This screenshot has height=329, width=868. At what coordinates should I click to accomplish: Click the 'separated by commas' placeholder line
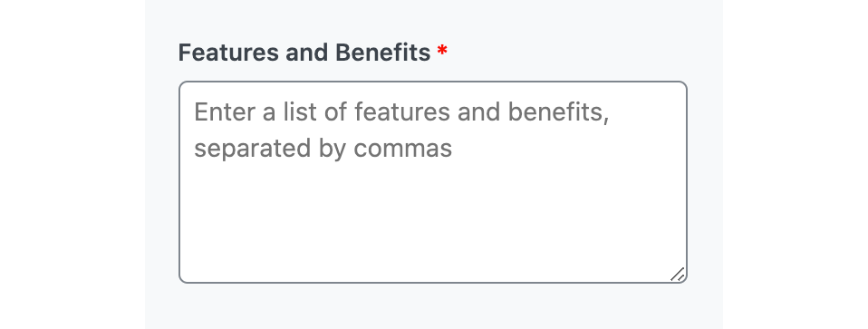(323, 149)
